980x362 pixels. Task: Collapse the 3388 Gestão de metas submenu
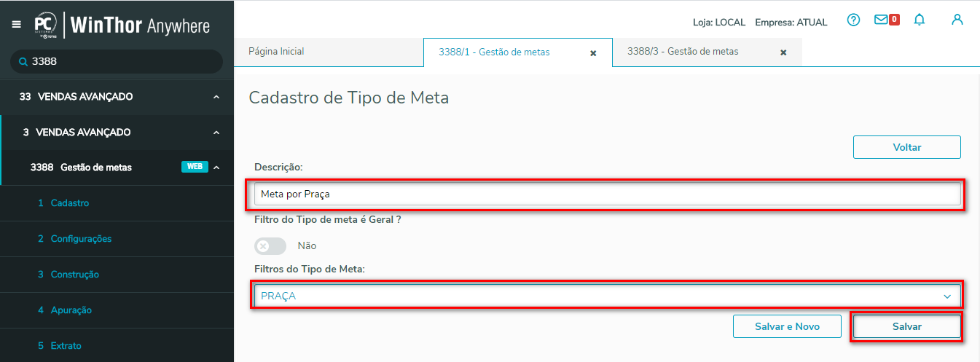tap(216, 168)
